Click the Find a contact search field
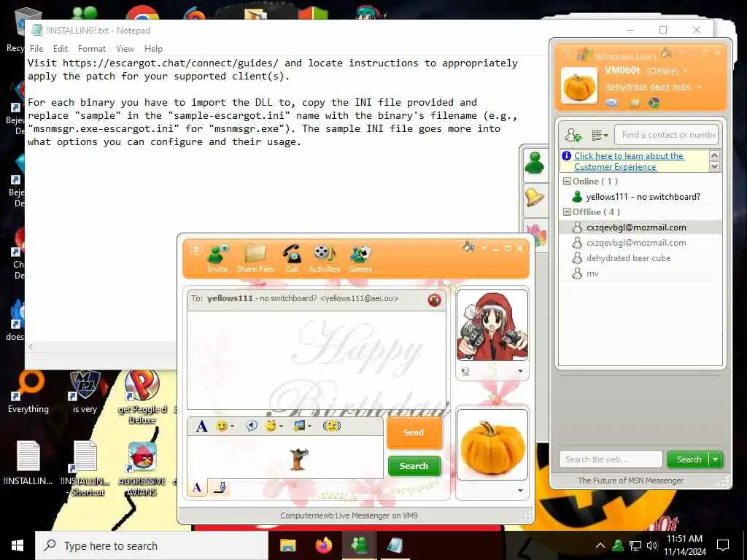The width and height of the screenshot is (747, 560). [666, 135]
